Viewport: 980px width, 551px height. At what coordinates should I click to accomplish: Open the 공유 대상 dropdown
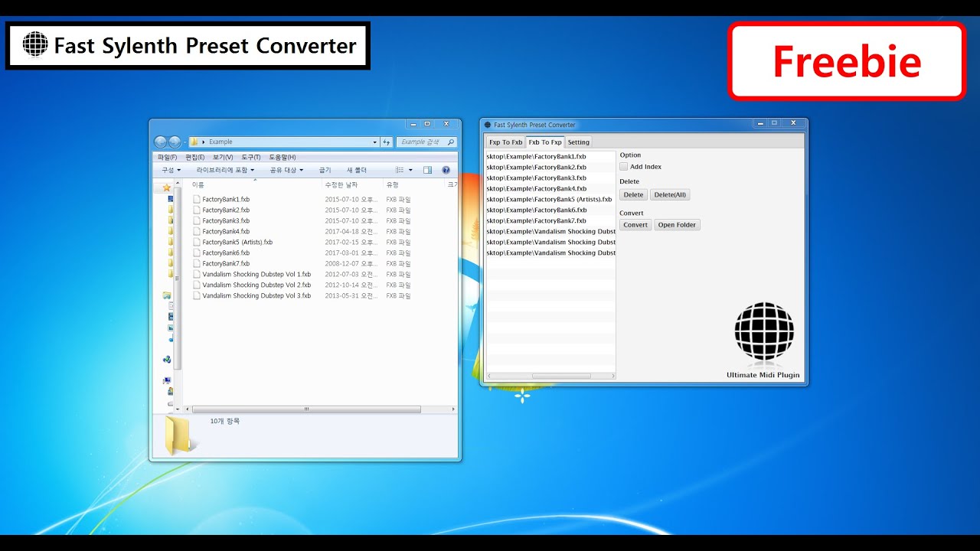coord(286,170)
